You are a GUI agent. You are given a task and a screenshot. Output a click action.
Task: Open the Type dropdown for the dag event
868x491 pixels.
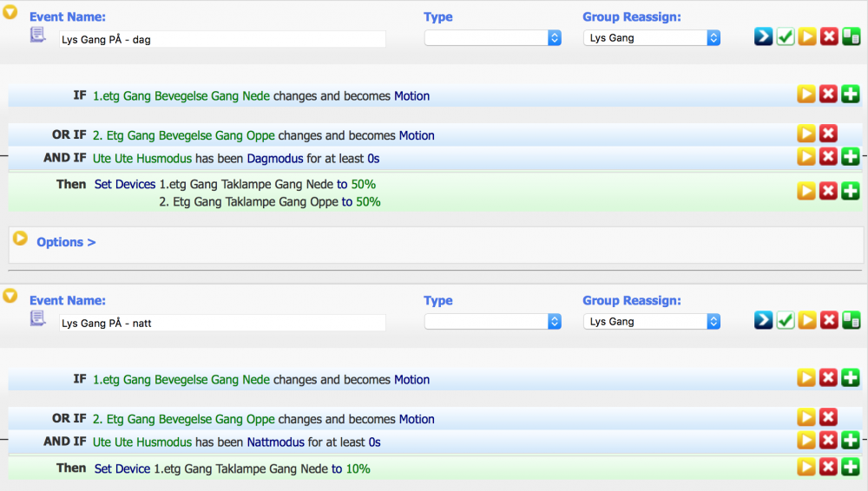coord(493,38)
